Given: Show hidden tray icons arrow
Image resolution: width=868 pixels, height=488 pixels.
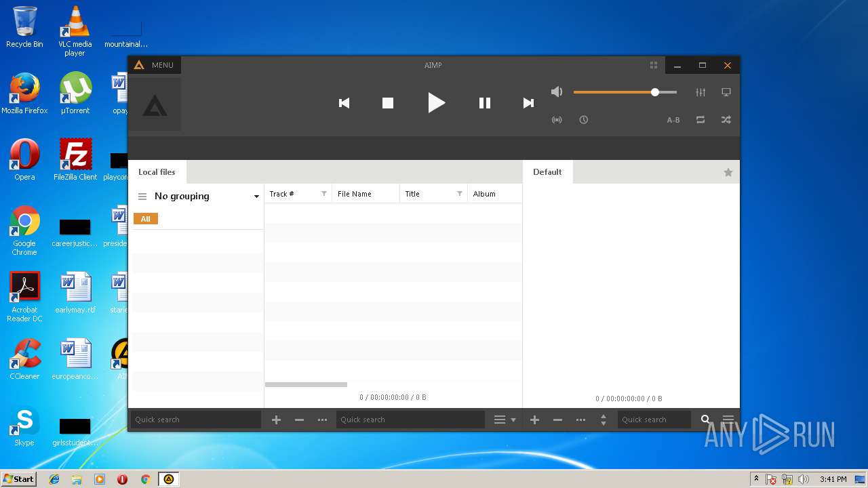Looking at the screenshot, I should pyautogui.click(x=756, y=479).
